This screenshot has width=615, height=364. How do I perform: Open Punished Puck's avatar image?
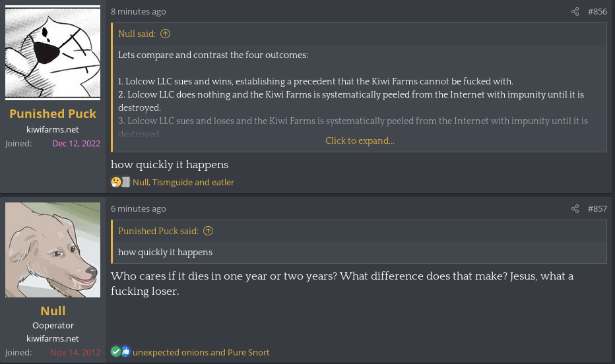(53, 53)
